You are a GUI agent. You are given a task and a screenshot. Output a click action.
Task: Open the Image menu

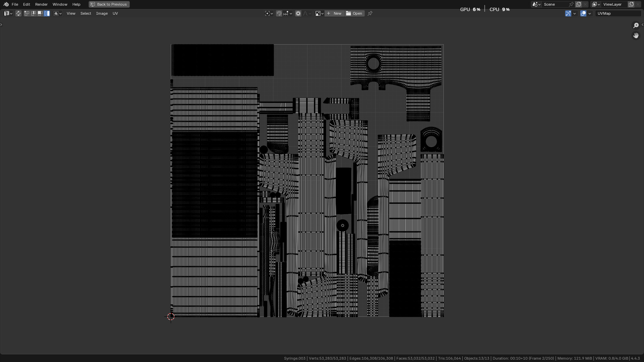coord(102,13)
